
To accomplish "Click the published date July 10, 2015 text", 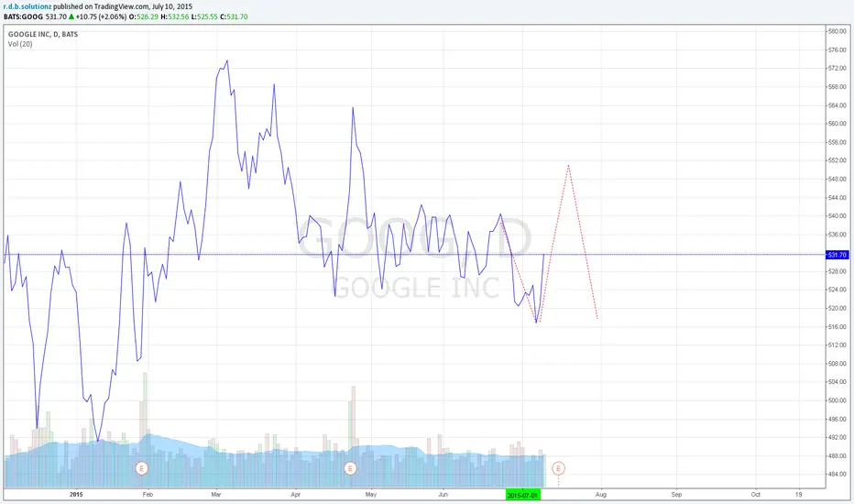I will pos(172,7).
